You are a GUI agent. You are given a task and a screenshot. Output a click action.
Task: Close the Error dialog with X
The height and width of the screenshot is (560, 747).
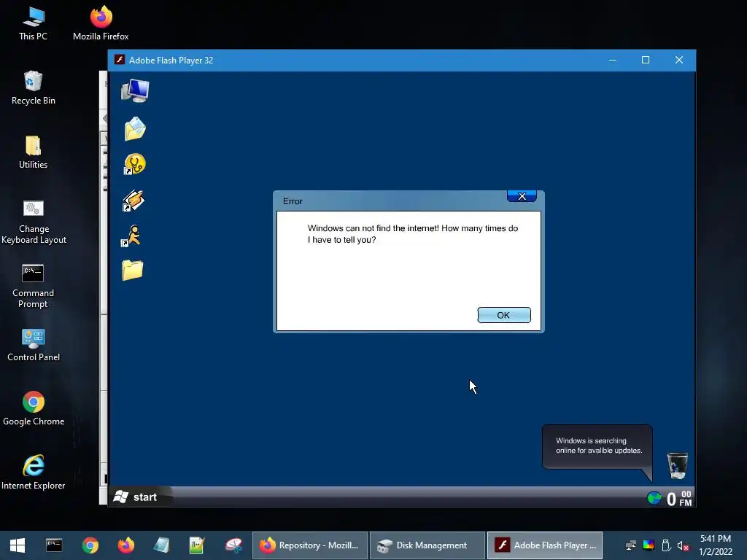[x=522, y=196]
